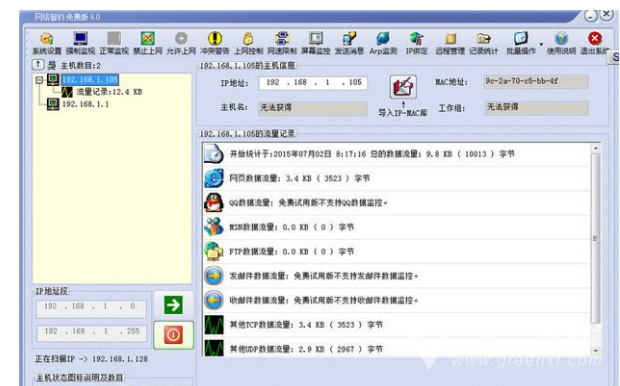
Task: Select host 192.168.1.1 in tree
Action: (x=85, y=104)
